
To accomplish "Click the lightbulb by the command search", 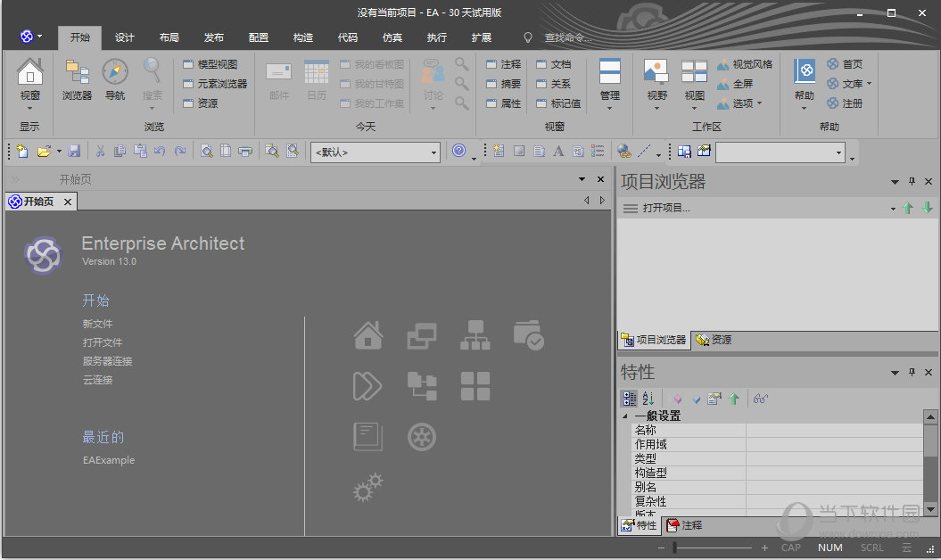I will [x=527, y=37].
